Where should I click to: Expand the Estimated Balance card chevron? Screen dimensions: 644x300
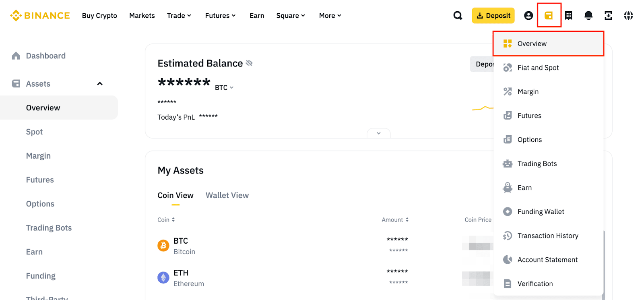[378, 133]
